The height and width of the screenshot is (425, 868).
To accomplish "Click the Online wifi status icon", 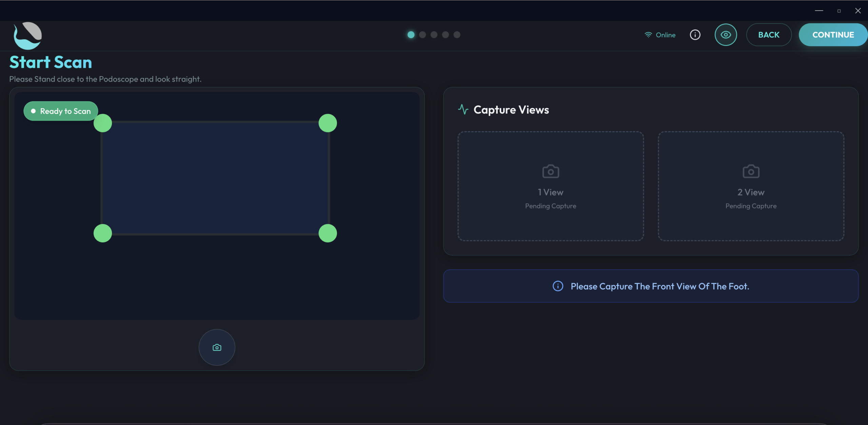I will click(648, 35).
